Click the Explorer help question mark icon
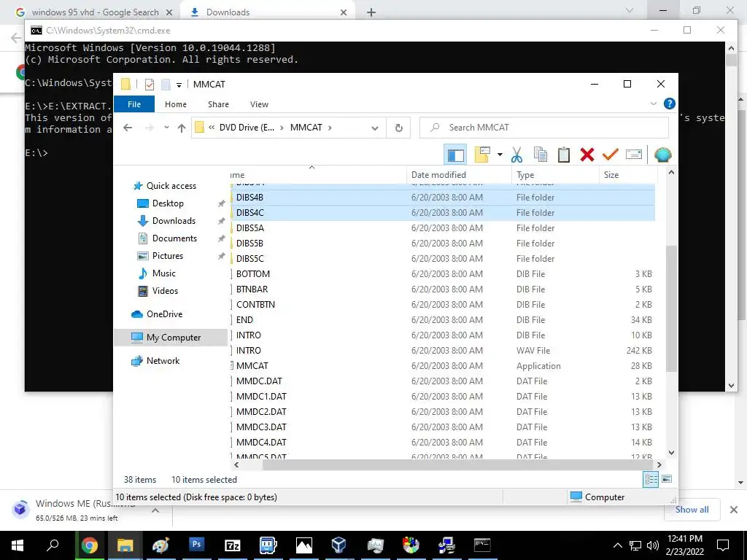Image resolution: width=747 pixels, height=560 pixels. point(669,104)
